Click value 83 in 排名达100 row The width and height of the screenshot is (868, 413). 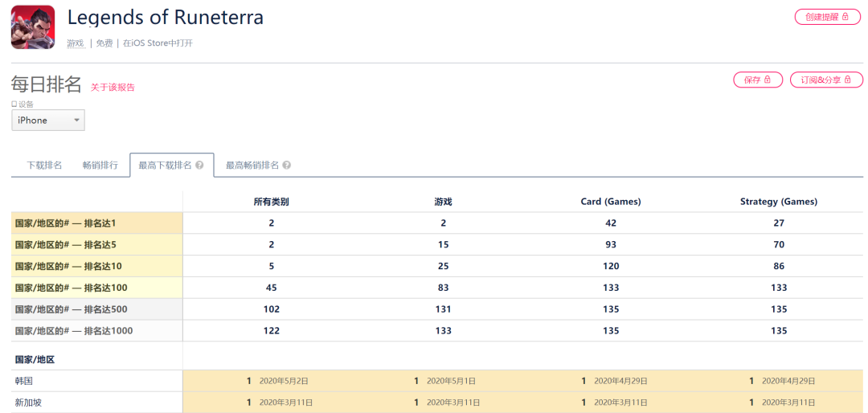tap(444, 288)
